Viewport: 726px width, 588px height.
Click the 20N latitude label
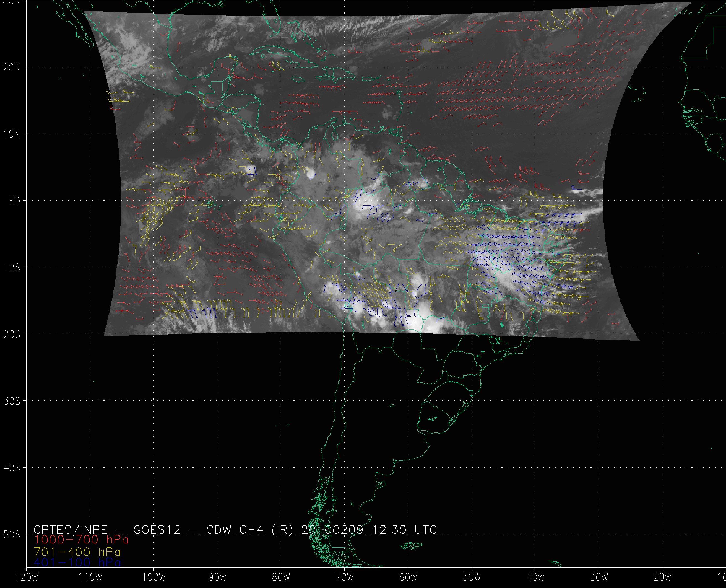(x=12, y=67)
